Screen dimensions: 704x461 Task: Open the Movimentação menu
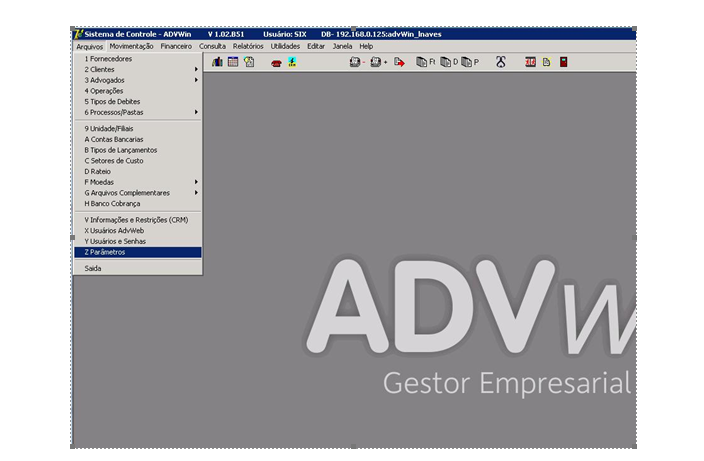131,46
